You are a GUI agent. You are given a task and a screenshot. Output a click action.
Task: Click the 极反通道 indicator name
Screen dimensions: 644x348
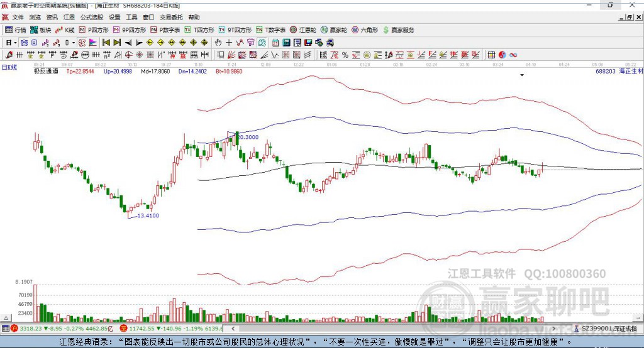tap(46, 72)
